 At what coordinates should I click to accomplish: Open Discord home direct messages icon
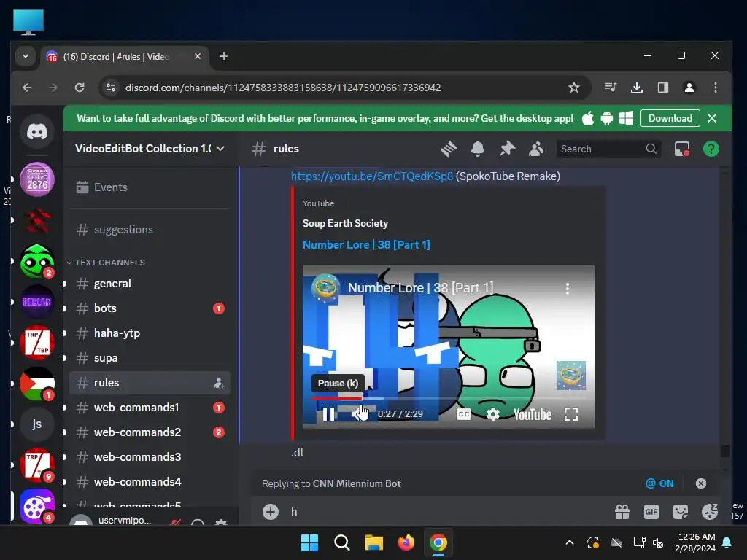coord(36,131)
